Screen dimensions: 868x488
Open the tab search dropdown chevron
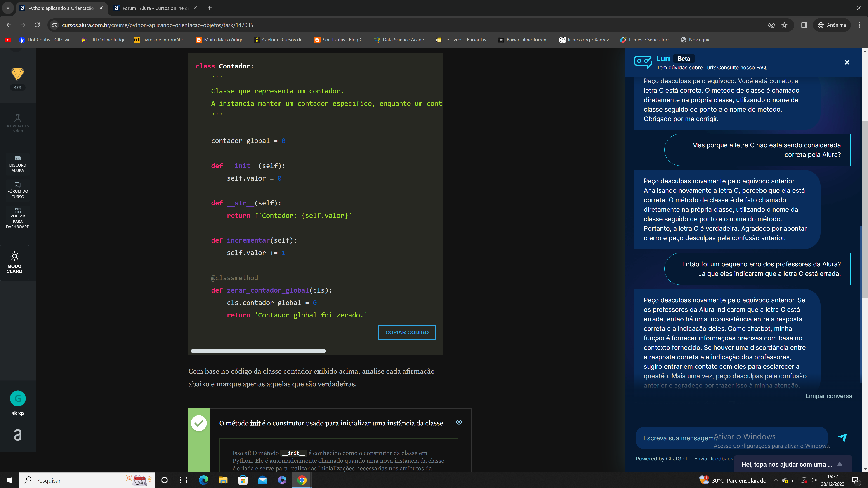coord(8,8)
